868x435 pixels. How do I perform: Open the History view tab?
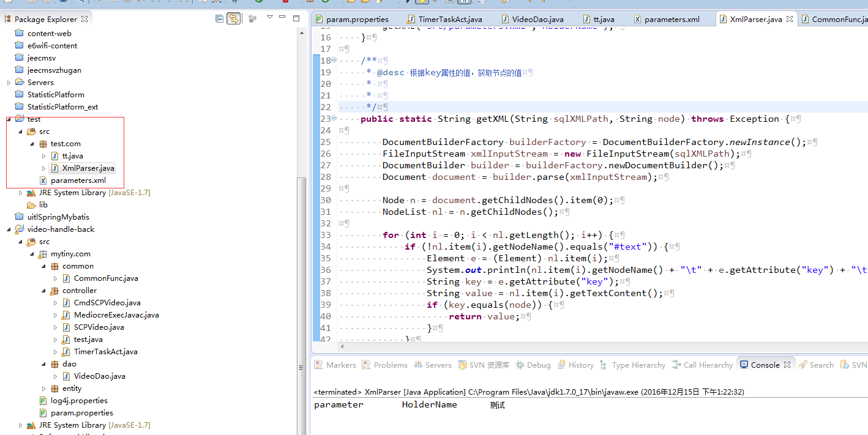(575, 365)
